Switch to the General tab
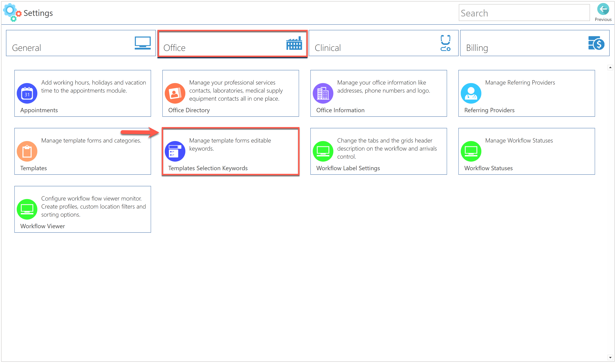Viewport: 616px width, 364px height. tap(81, 43)
